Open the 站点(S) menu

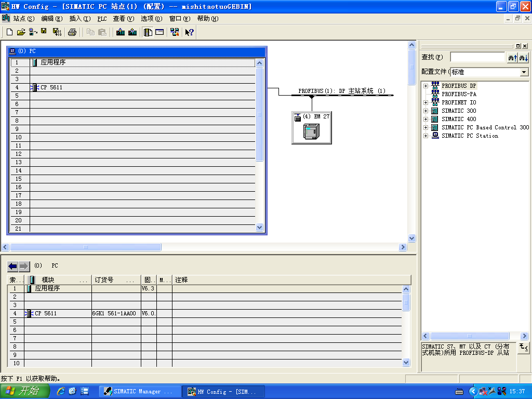pos(24,19)
